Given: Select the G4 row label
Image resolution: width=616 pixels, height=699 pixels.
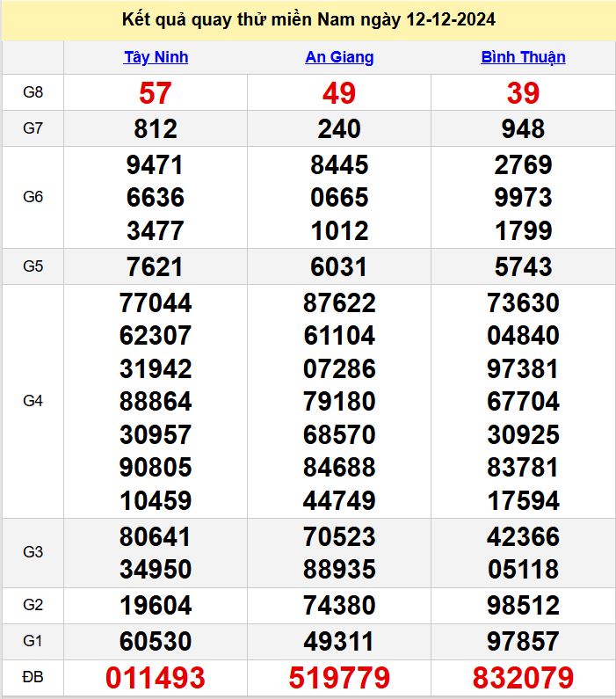Looking at the screenshot, I should (x=33, y=401).
